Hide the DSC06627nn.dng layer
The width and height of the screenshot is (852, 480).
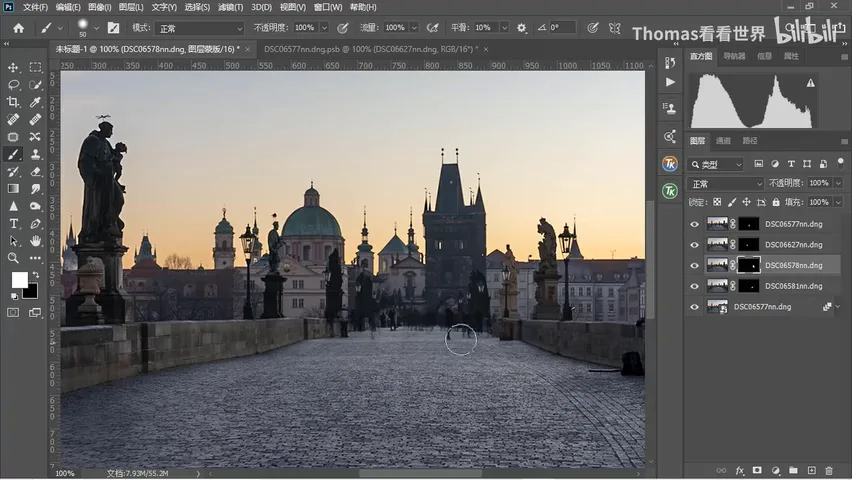point(694,245)
